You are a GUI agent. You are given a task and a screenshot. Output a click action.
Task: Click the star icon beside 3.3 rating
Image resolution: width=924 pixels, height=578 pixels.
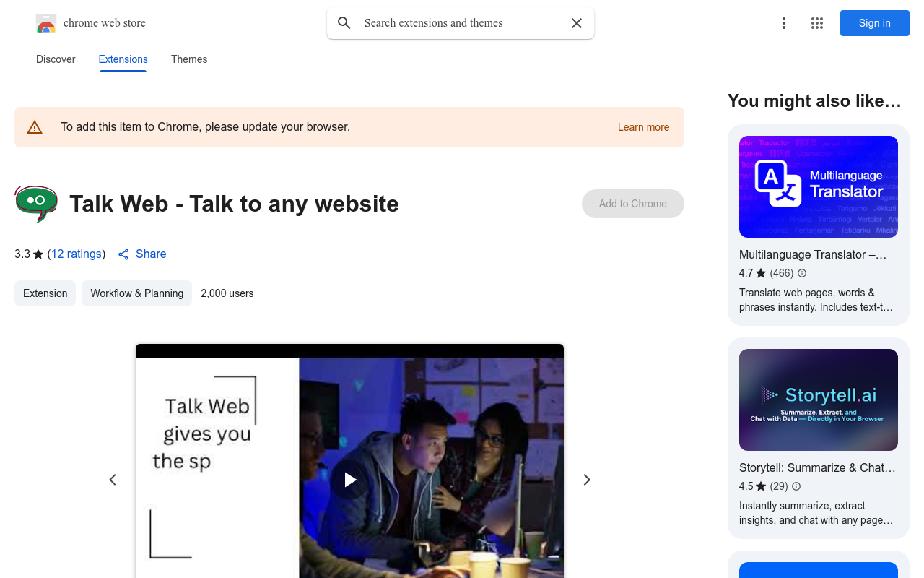point(38,254)
